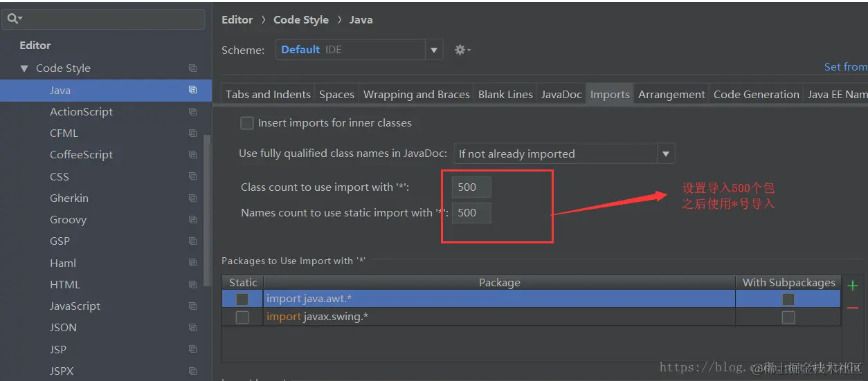
Task: Click the copy icon beside Code Style
Action: [192, 68]
